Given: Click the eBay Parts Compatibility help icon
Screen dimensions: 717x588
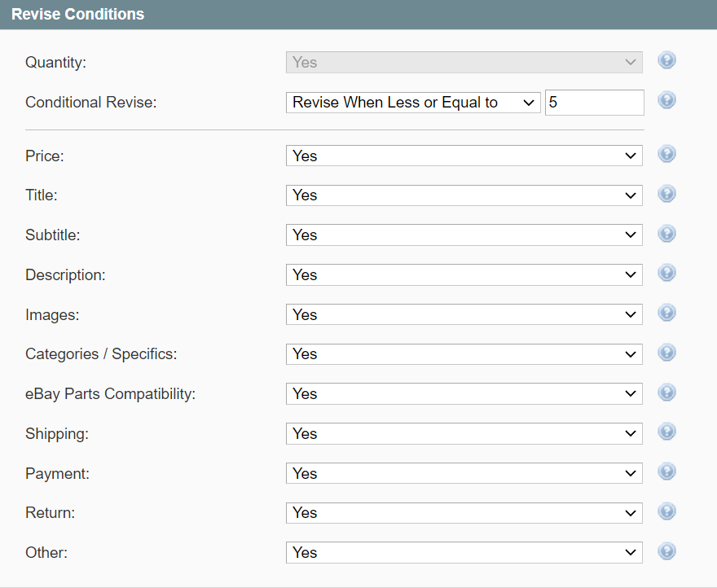Looking at the screenshot, I should pyautogui.click(x=666, y=392).
